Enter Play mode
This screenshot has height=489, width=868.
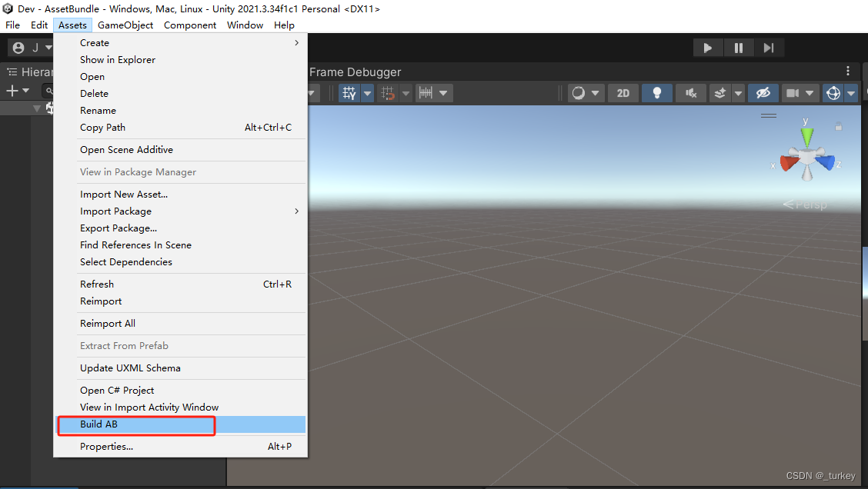click(x=708, y=47)
